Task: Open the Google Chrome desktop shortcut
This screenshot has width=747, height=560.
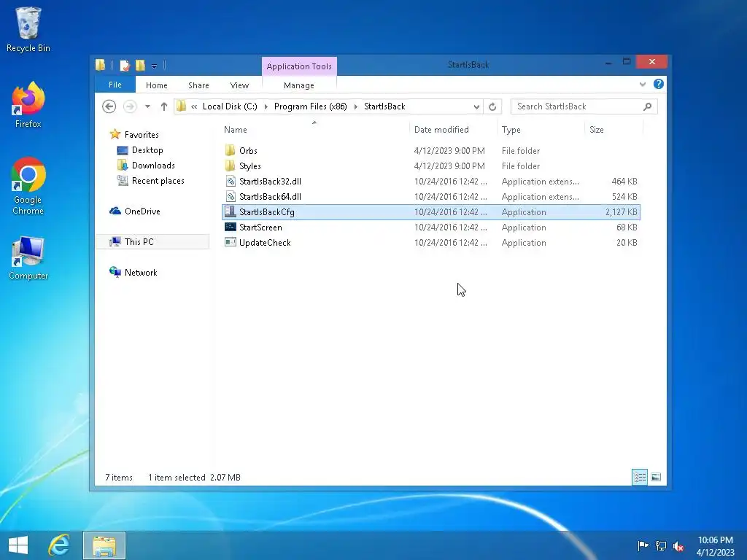Action: 28,186
